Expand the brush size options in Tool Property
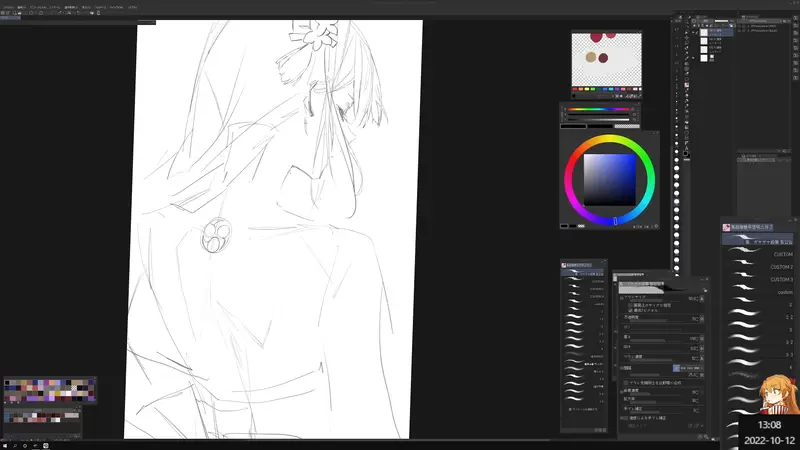The image size is (800, 450). click(x=620, y=297)
